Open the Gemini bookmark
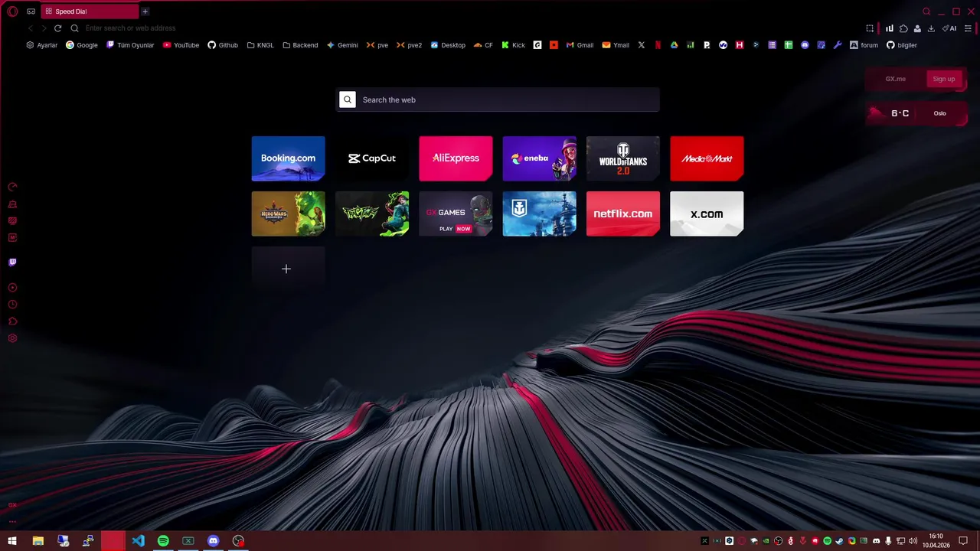Screen dimensions: 980x551 tap(342, 45)
